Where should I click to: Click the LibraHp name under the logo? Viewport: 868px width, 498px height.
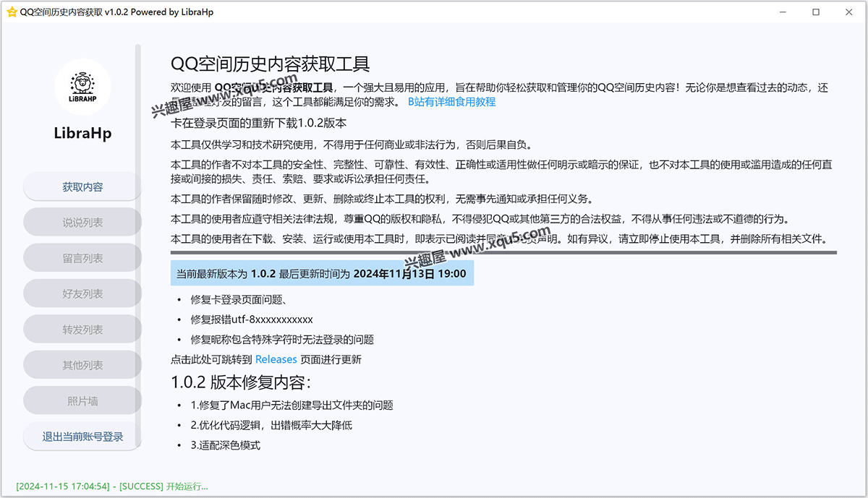click(x=82, y=134)
